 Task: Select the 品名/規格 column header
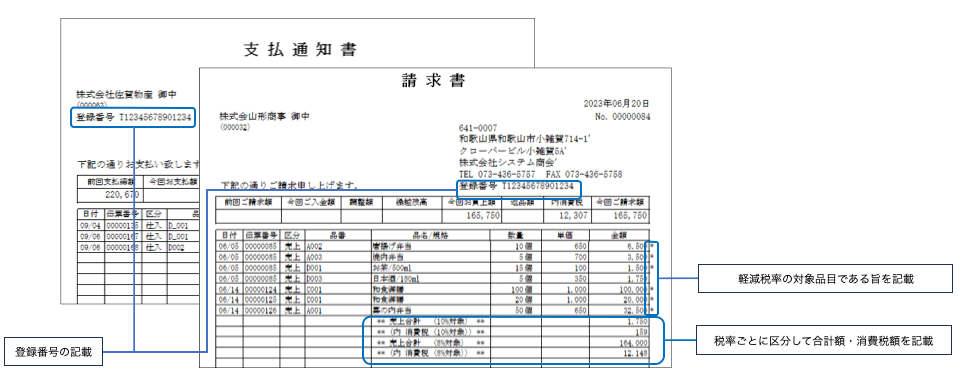pyautogui.click(x=431, y=235)
